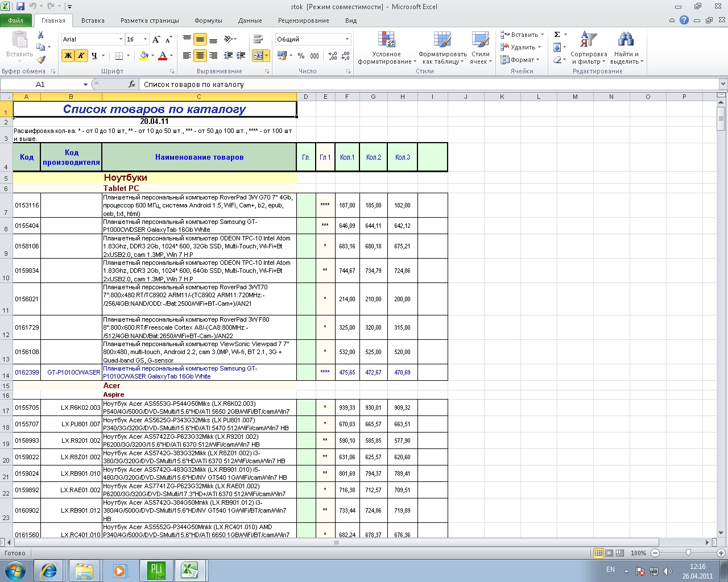Switch to the Вставка tab
This screenshot has height=582, width=728.
[93, 20]
